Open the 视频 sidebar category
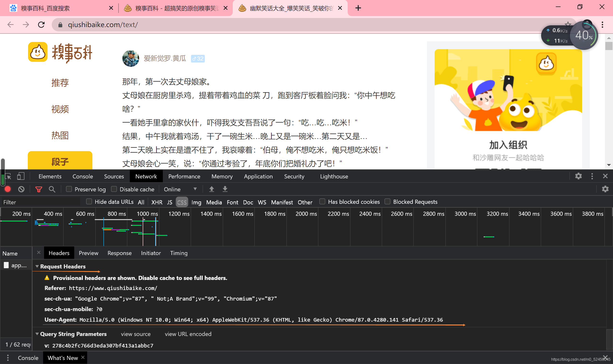613x364 pixels. click(60, 109)
